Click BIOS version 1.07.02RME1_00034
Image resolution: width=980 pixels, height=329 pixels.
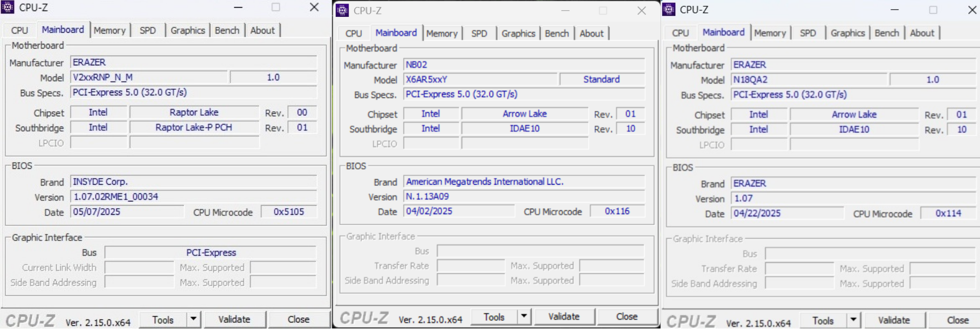coord(193,196)
